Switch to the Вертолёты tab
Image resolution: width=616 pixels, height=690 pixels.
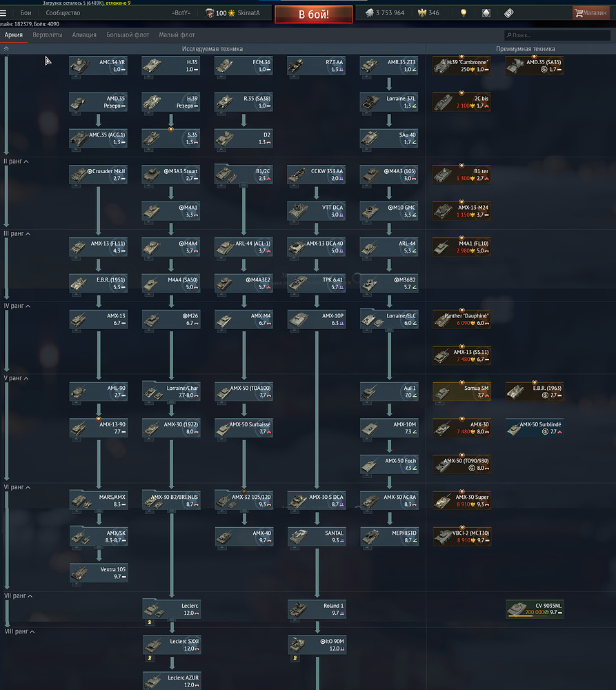[x=48, y=34]
